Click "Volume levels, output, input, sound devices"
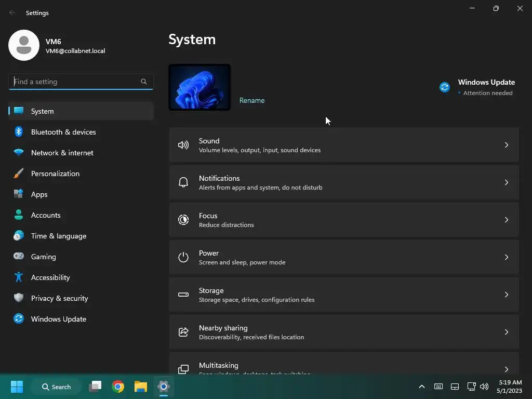The height and width of the screenshot is (399, 532). [260, 150]
